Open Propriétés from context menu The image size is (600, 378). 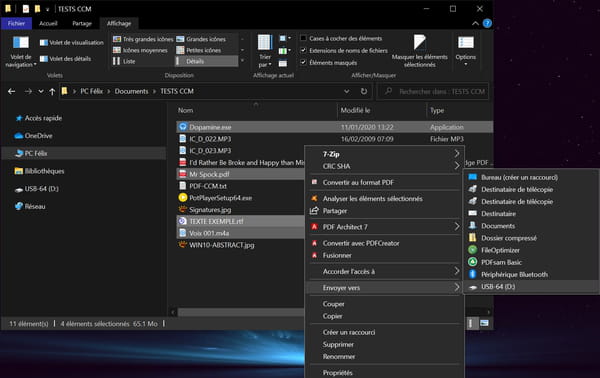[384, 373]
